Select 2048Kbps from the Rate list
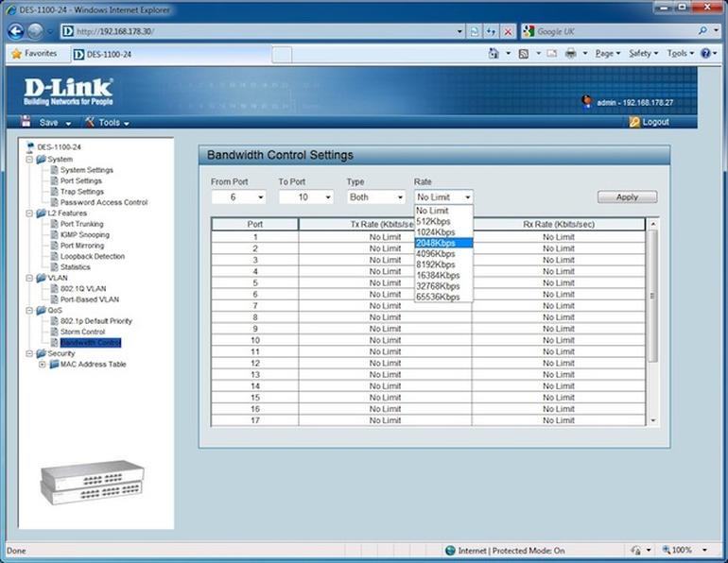The height and width of the screenshot is (563, 728). [436, 243]
